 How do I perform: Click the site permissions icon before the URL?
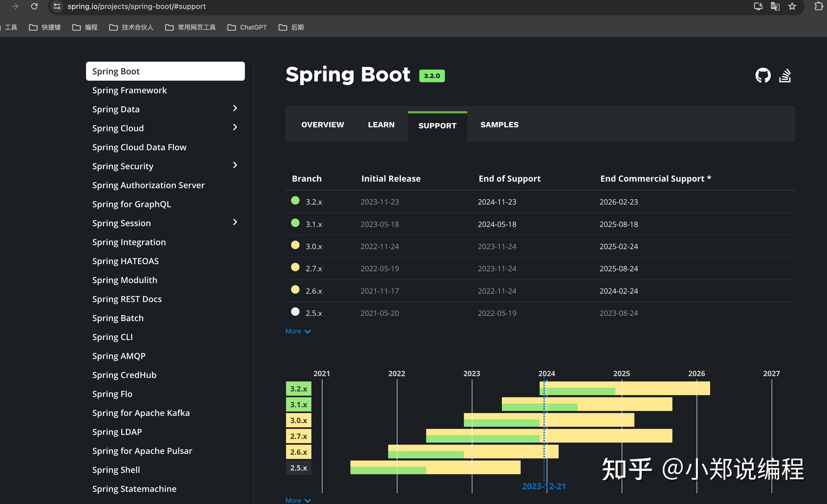[x=56, y=6]
